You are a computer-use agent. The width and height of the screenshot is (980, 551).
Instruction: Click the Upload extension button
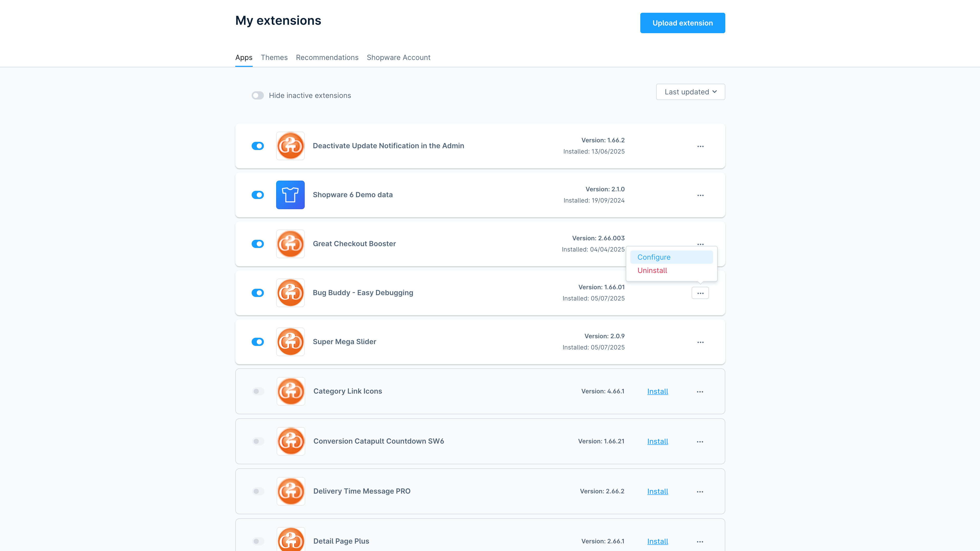point(682,23)
